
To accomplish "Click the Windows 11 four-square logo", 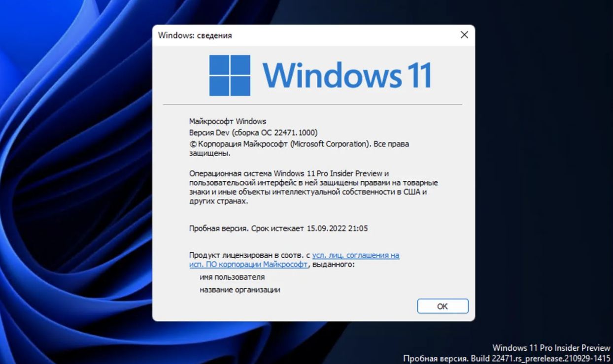I will (230, 75).
